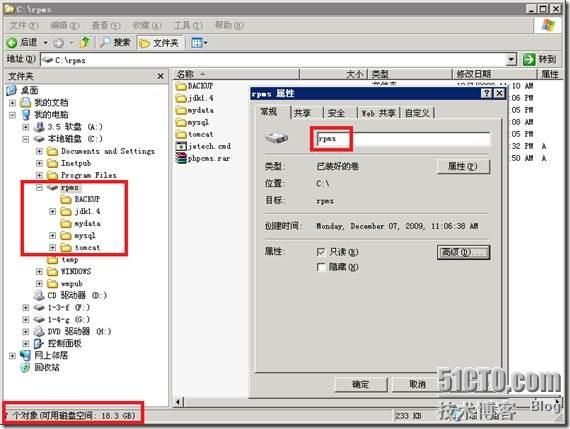Viewport: 570px width, 429px height.
Task: Select mysql folder in file list
Action: pyautogui.click(x=192, y=122)
